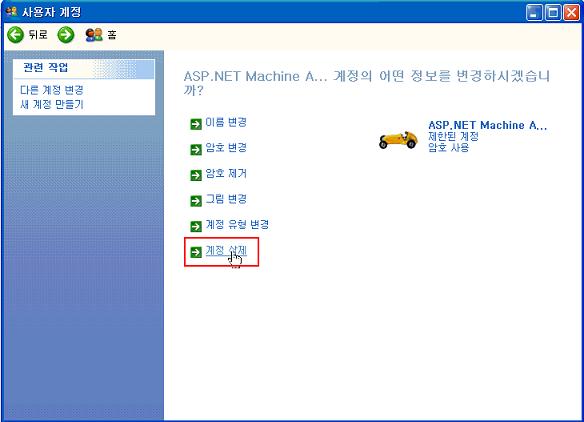Viewport: 584px width, 422px height.
Task: Click the 계정 삭제 link
Action: point(226,251)
